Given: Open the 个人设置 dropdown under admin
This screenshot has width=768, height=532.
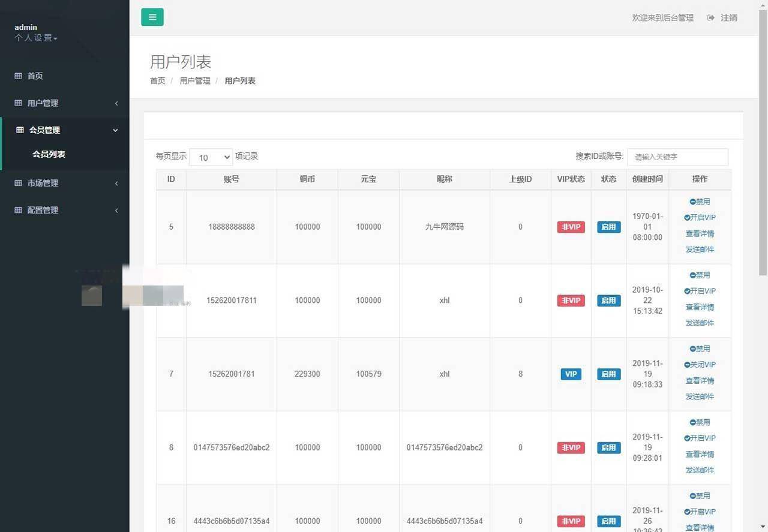Looking at the screenshot, I should tap(33, 38).
